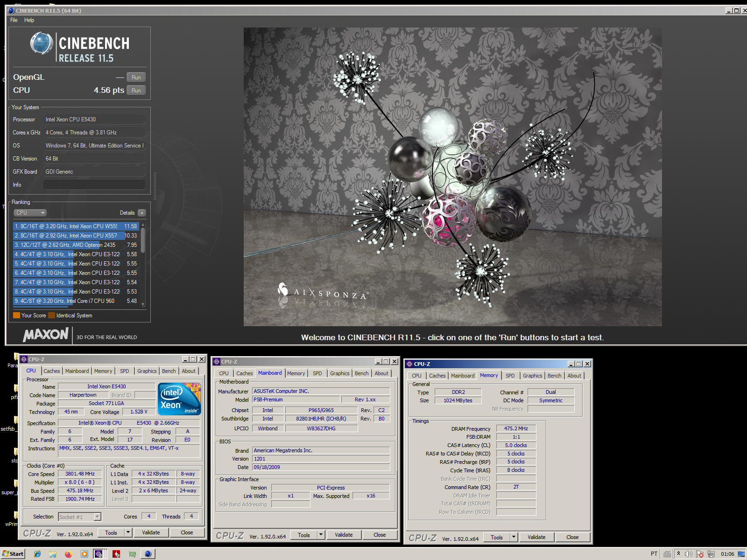The image size is (747, 560).
Task: Click the rendered AIXSPONZA scene image
Action: click(452, 176)
